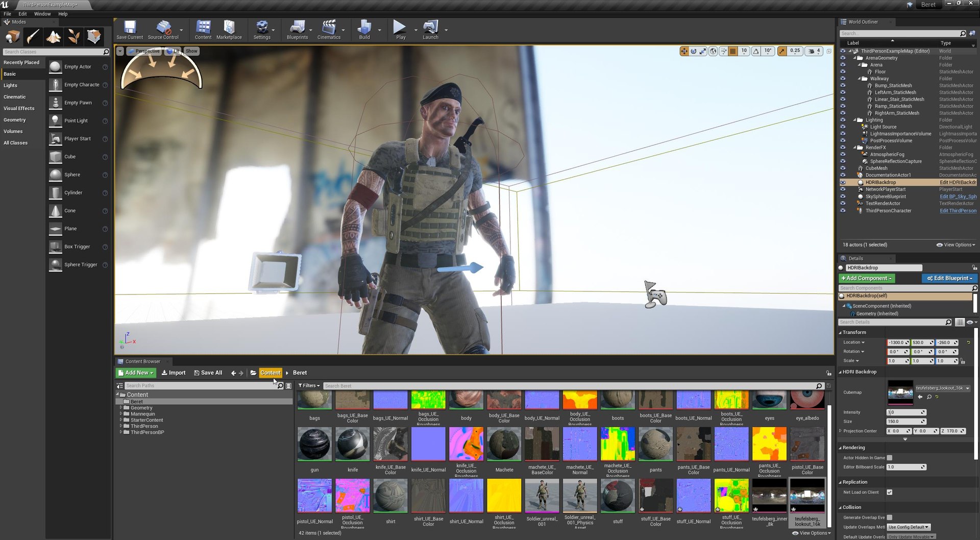Toggle visibility of HDRIBackdrop actor
This screenshot has height=540, width=980.
coord(843,182)
